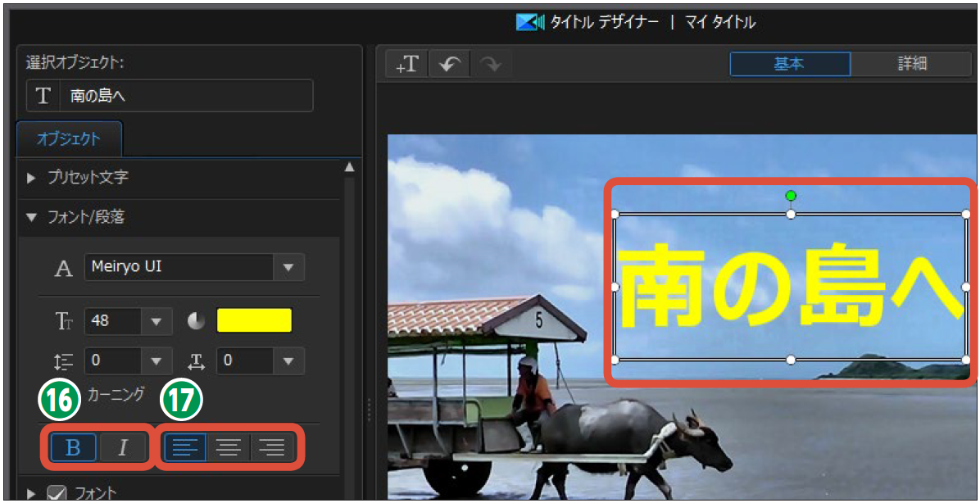The width and height of the screenshot is (980, 503).
Task: Toggle Bold text formatting
Action: [73, 447]
